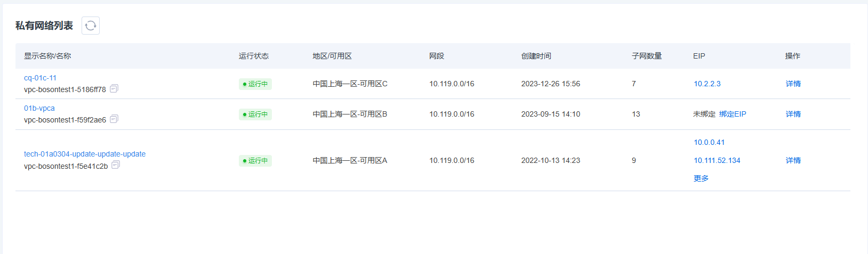Copy the ID vpc-bosontest1-5186ff78
The height and width of the screenshot is (254, 868).
tap(114, 89)
